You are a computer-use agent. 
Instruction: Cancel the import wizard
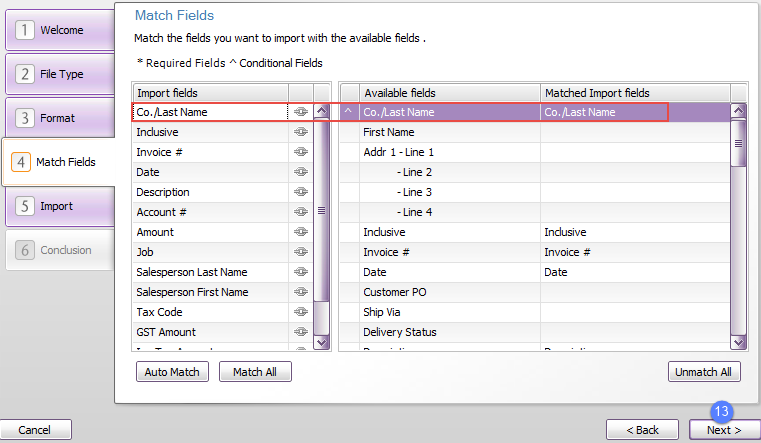coord(35,430)
